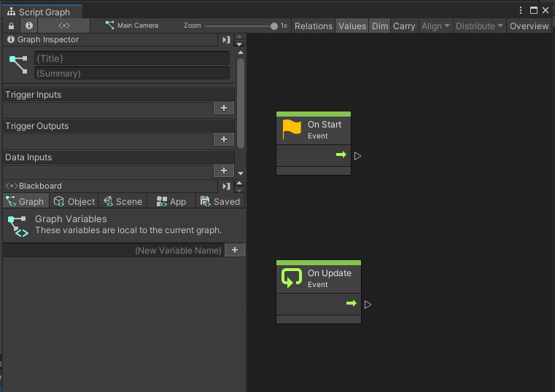
Task: Click the Graph Variables icon
Action: (18, 226)
